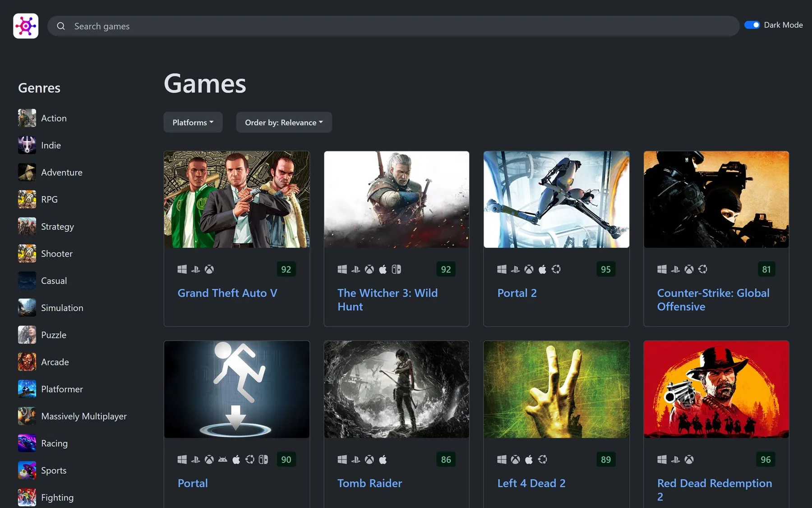Select the Fighting genre

click(57, 497)
